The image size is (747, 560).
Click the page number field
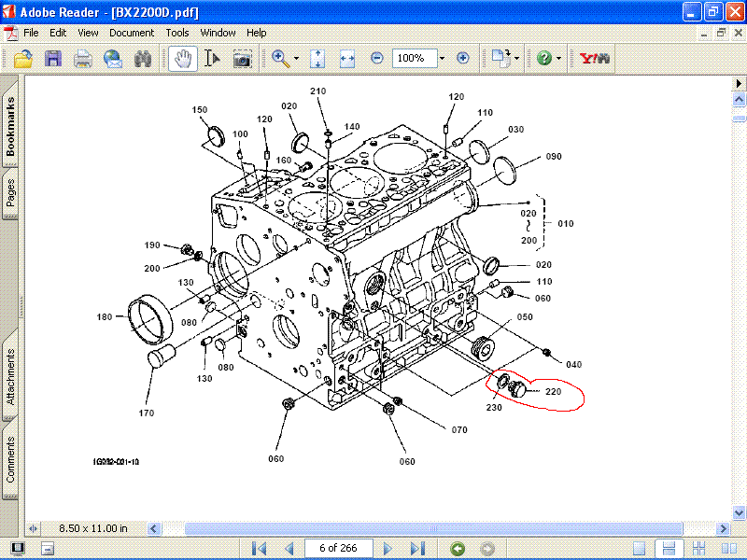coord(340,548)
